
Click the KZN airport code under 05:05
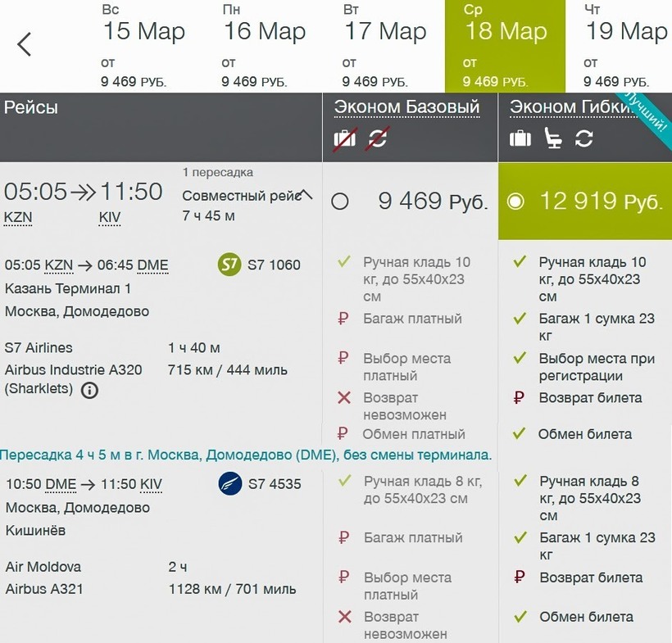[x=19, y=217]
